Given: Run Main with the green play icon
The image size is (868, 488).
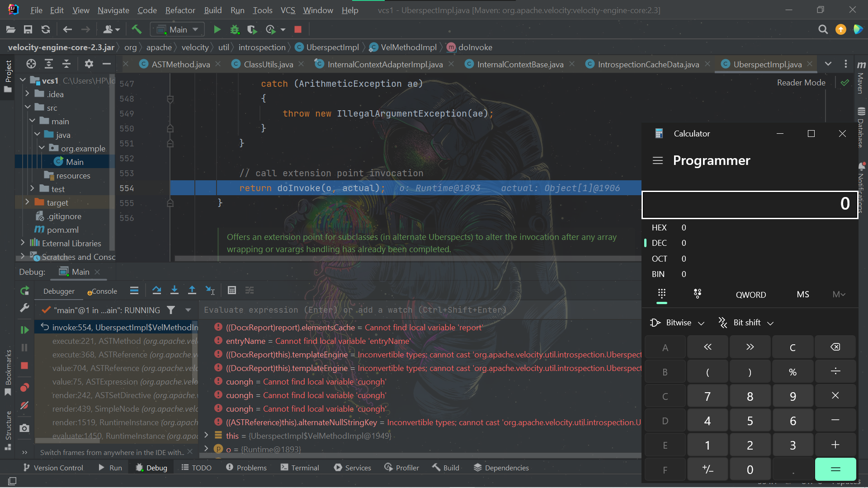Looking at the screenshot, I should pos(217,30).
